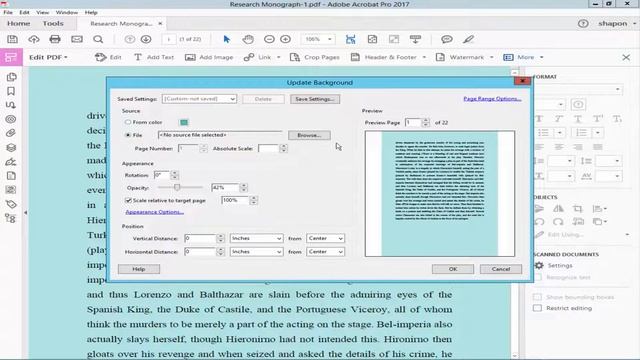Expand Watermark dropdown
This screenshot has width=640, height=360.
tap(491, 58)
